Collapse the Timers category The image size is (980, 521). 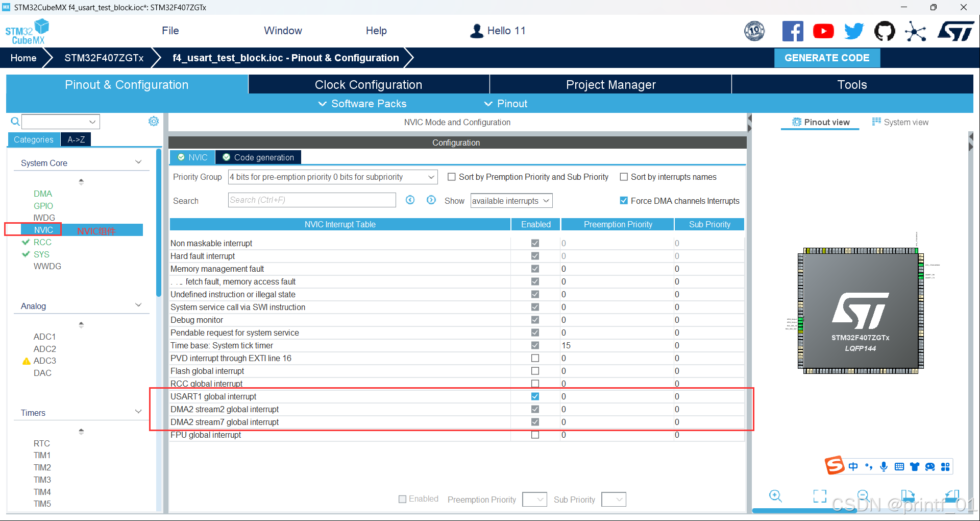click(138, 412)
